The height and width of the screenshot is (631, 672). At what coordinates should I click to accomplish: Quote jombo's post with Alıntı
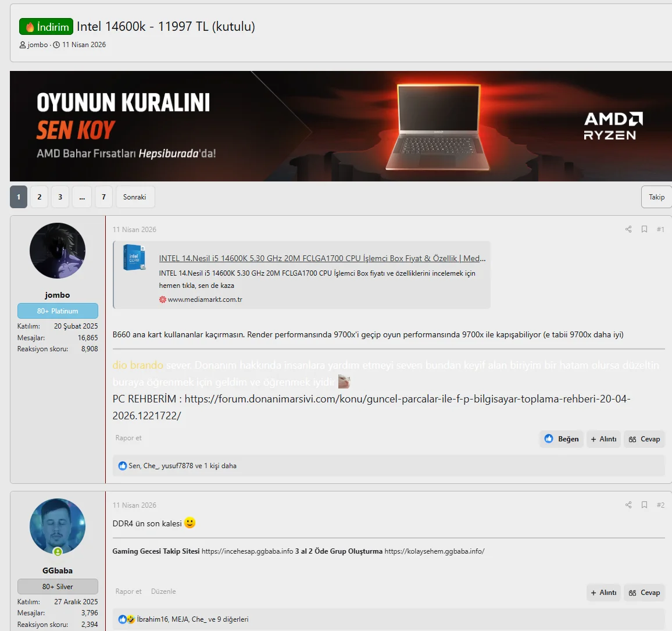click(603, 439)
